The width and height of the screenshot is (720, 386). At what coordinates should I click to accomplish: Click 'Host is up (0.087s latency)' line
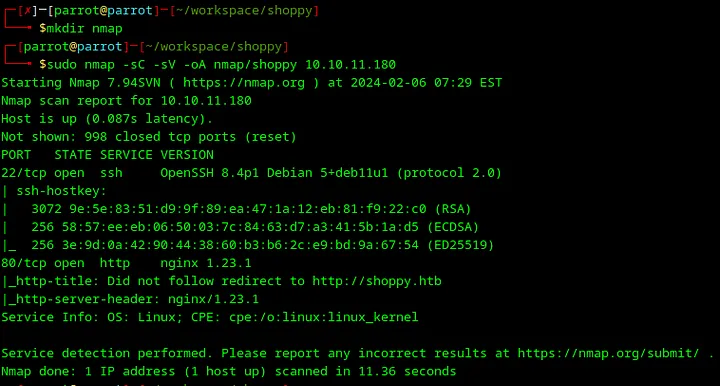107,119
